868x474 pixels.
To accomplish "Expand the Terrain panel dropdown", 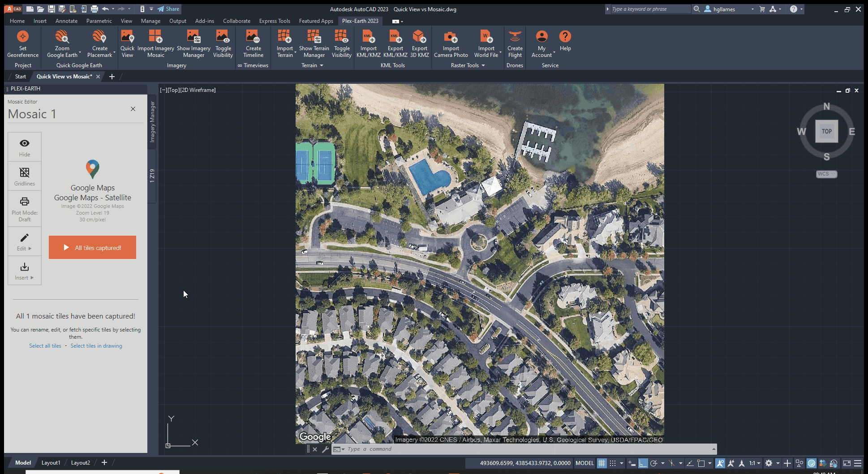I will (312, 65).
